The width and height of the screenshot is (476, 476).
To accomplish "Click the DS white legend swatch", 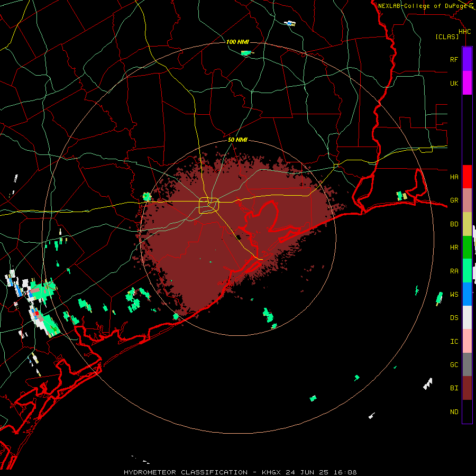I will pyautogui.click(x=467, y=317).
